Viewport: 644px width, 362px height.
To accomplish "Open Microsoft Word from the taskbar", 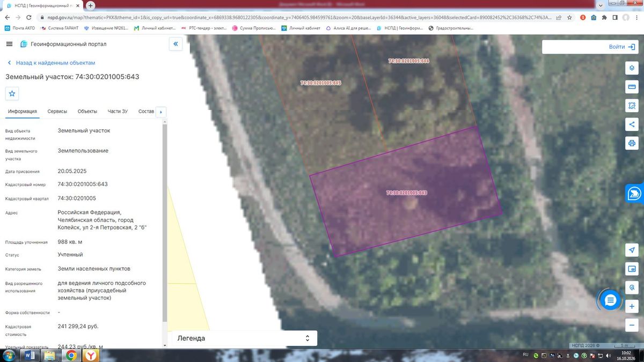I will pyautogui.click(x=31, y=355).
